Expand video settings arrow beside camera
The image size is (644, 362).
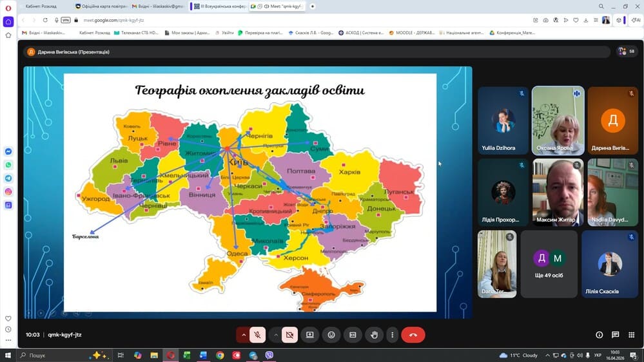pyautogui.click(x=276, y=335)
